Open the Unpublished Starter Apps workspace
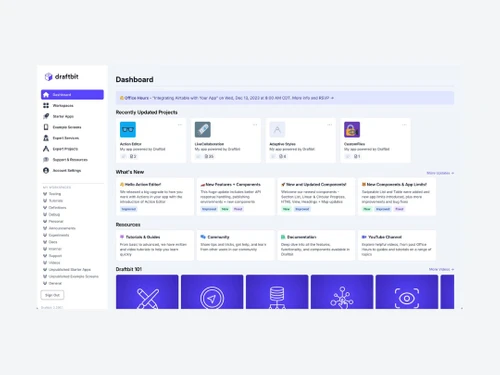Viewport: 500px width, 375px height. click(70, 270)
